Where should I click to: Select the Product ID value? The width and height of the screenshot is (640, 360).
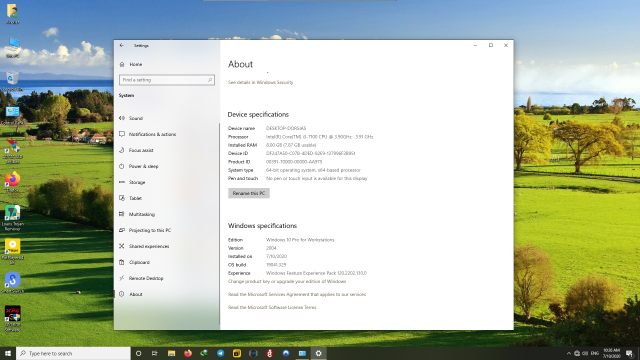click(294, 162)
